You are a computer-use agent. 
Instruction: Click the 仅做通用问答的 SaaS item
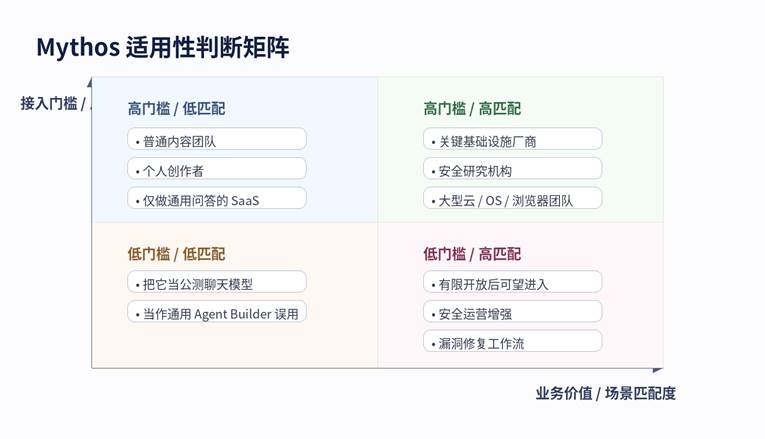pos(217,200)
